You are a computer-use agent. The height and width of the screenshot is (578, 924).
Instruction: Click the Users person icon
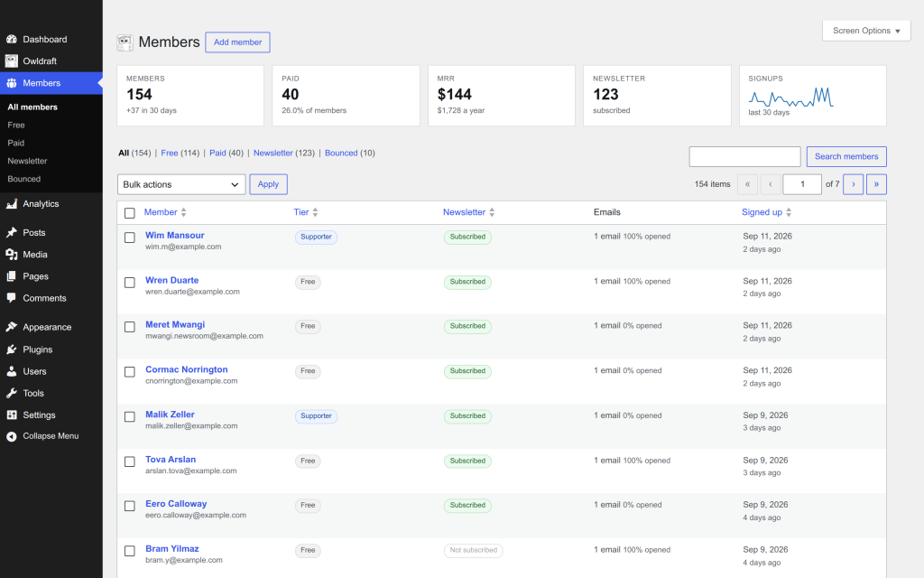pos(11,371)
